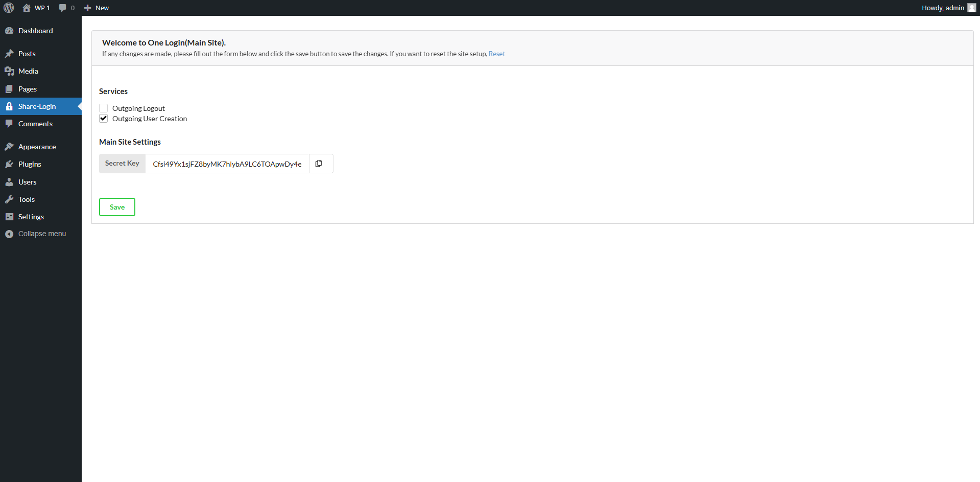This screenshot has height=482, width=980.
Task: Open Comments via the speech bubble icon
Action: coord(10,124)
